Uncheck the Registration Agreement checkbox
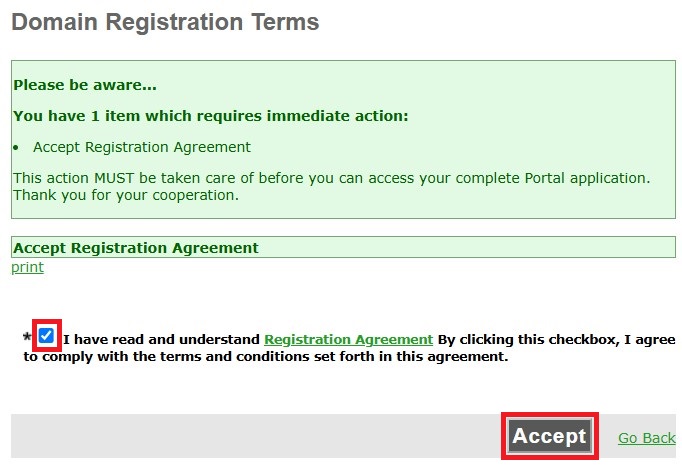The width and height of the screenshot is (682, 466). [x=46, y=335]
